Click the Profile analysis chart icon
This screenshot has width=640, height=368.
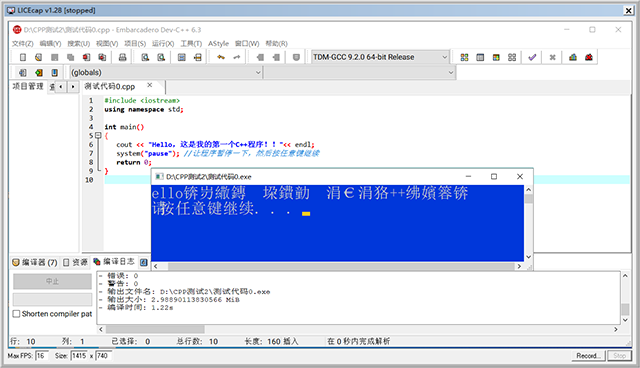[573, 58]
